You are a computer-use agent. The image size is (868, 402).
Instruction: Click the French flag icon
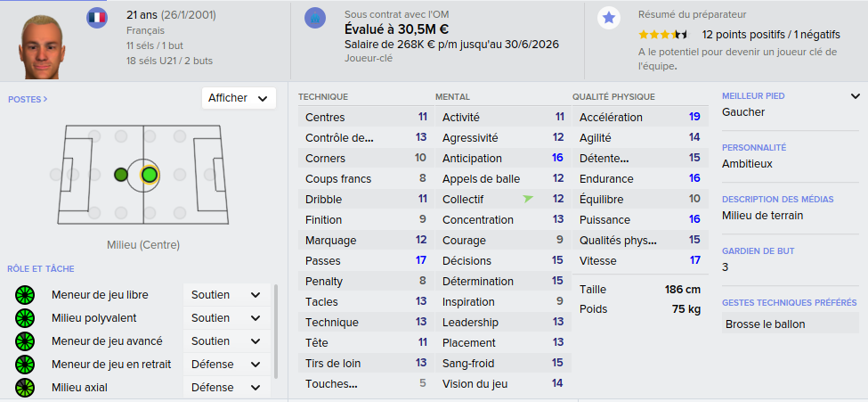coord(97,18)
